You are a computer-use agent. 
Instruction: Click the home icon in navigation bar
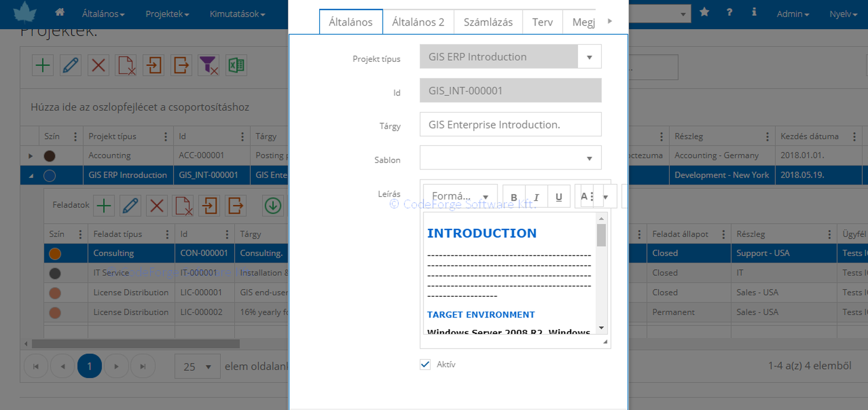pyautogui.click(x=60, y=12)
